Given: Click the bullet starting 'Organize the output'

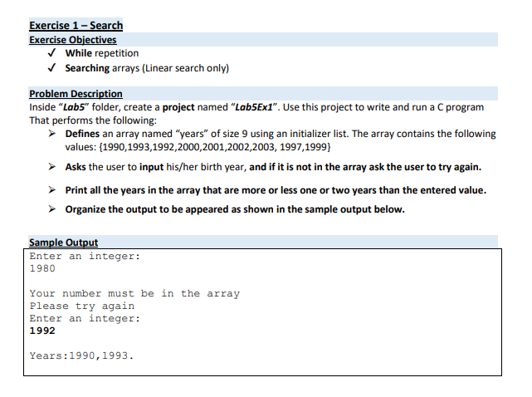Looking at the screenshot, I should pyautogui.click(x=235, y=209).
